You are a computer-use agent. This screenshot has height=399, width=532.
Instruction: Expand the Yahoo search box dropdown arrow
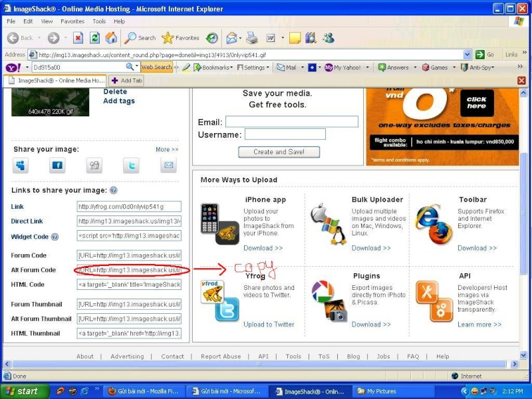coord(137,67)
